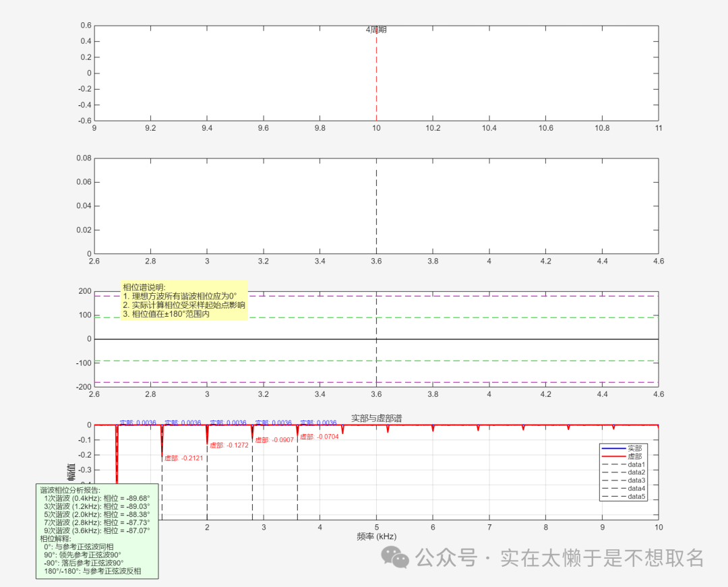Click the 实部与虚部谱 plot title

376,419
